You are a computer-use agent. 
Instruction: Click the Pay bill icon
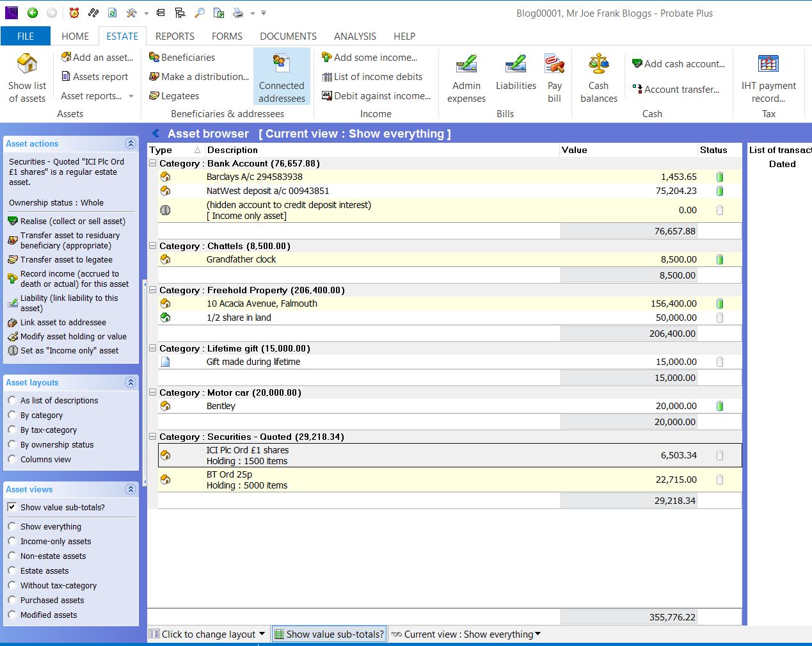coord(554,65)
